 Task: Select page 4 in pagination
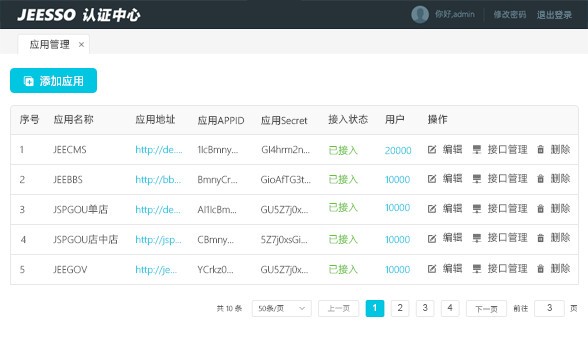[450, 308]
